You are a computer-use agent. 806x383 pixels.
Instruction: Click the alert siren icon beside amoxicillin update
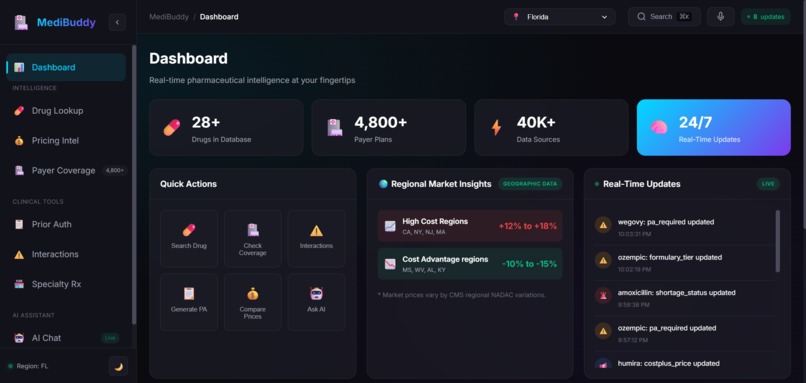coord(603,296)
